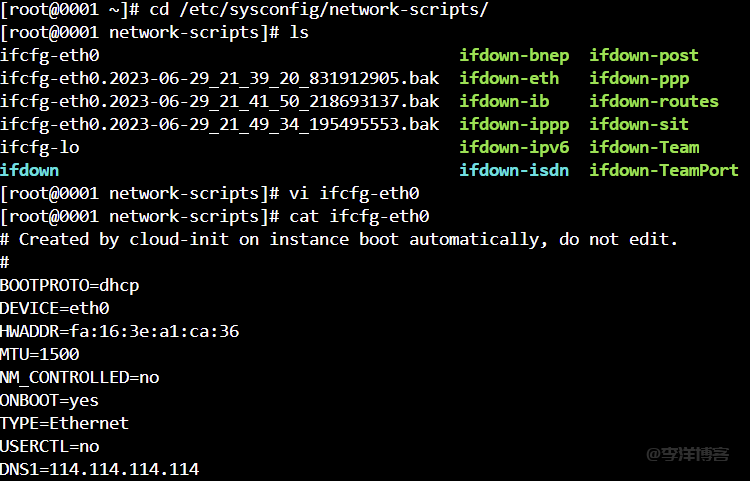Place cursor on BOOTPROTO=dhcp line

pos(70,285)
